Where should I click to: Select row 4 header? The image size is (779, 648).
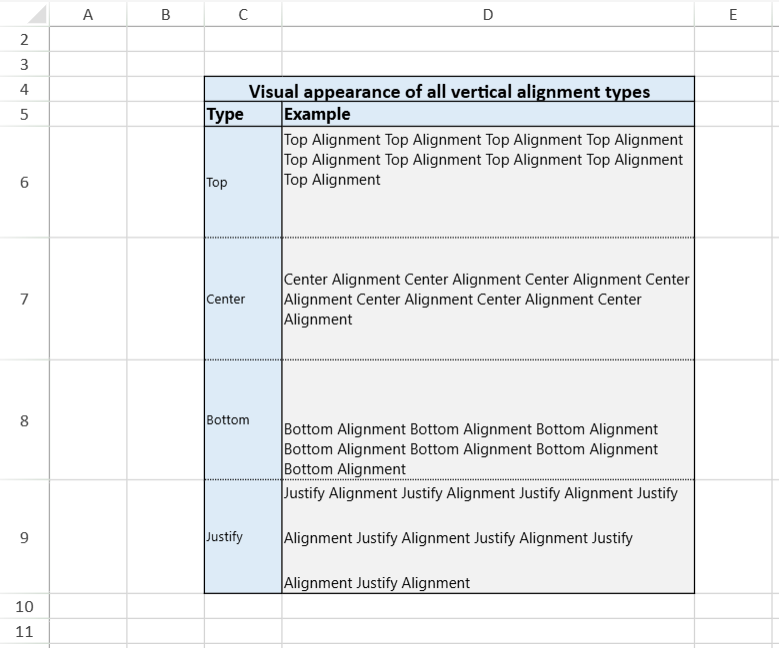(24, 89)
